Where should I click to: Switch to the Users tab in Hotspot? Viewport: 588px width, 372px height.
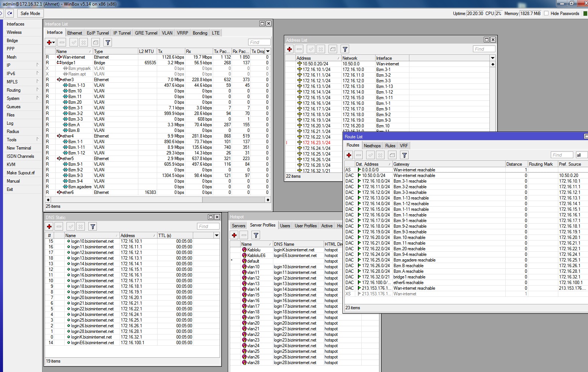click(285, 225)
